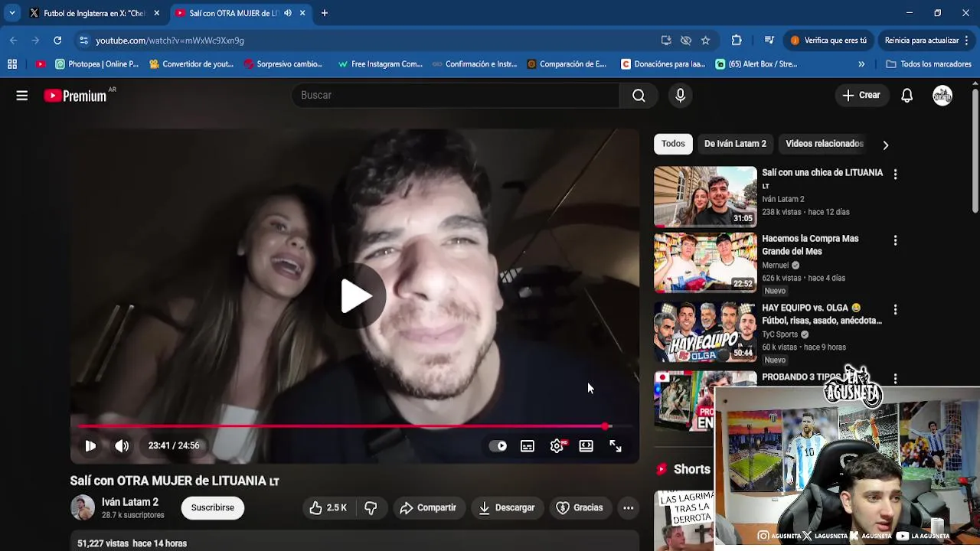Viewport: 980px width, 551px height.
Task: Open the Iván Latam 2 channel avatar
Action: [83, 507]
